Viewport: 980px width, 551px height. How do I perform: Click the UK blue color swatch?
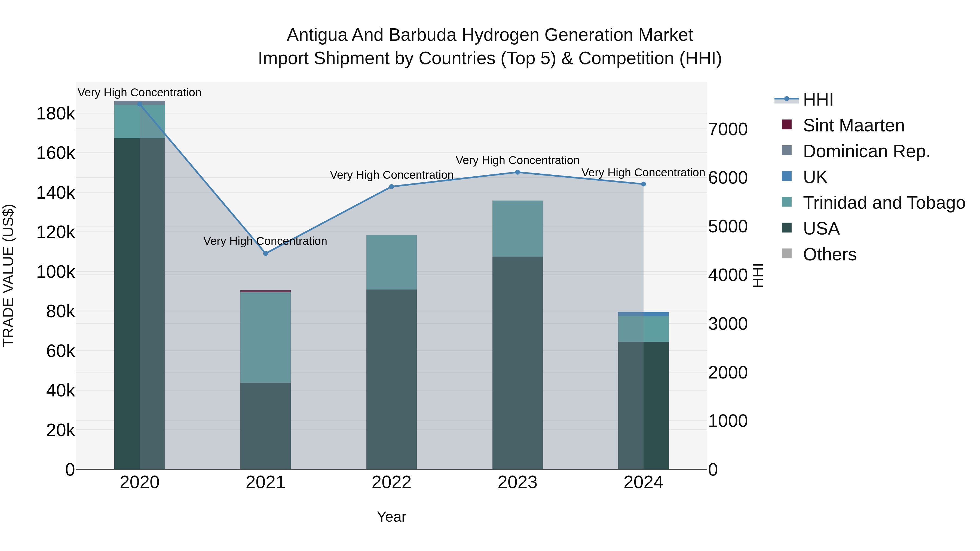[x=786, y=176]
